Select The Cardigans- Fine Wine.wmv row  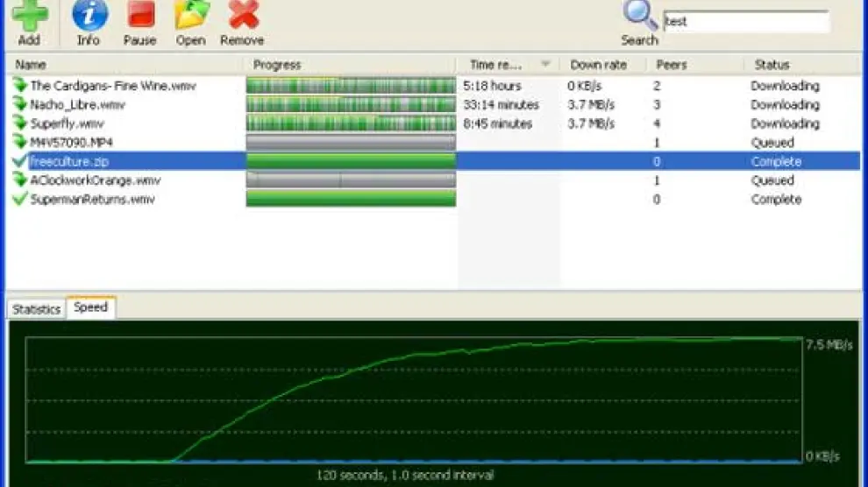tap(112, 86)
